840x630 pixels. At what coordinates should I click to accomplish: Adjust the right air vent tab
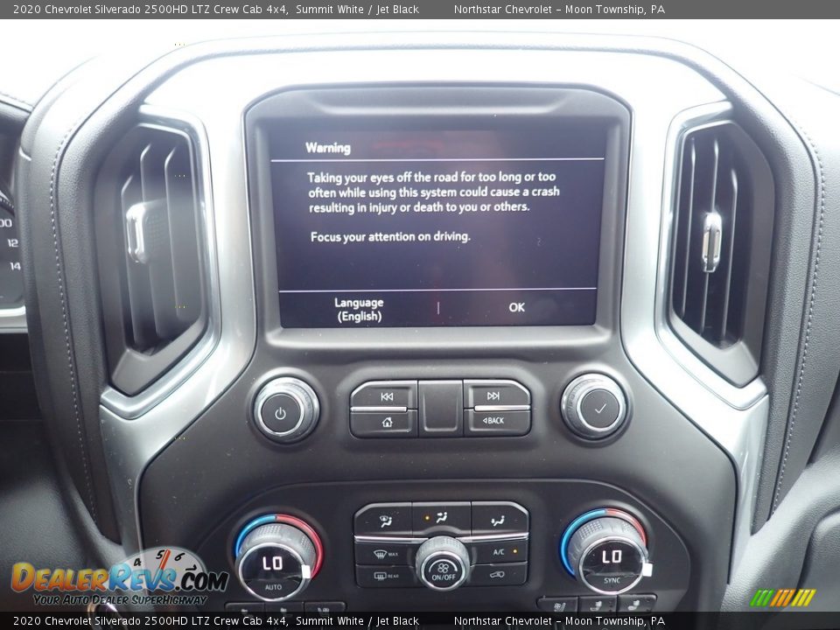click(711, 241)
